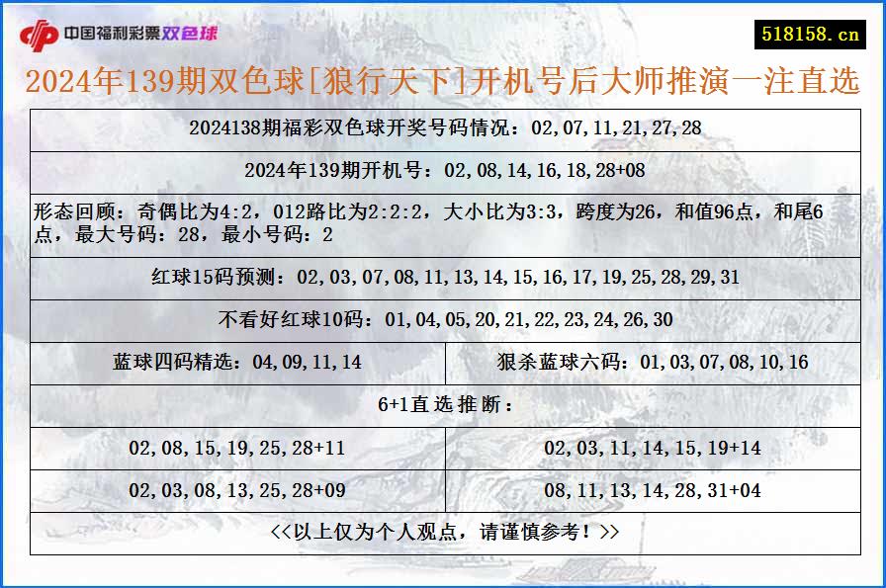The width and height of the screenshot is (886, 588).
Task: Click the 2024年139期开机号 row
Action: coord(443,170)
